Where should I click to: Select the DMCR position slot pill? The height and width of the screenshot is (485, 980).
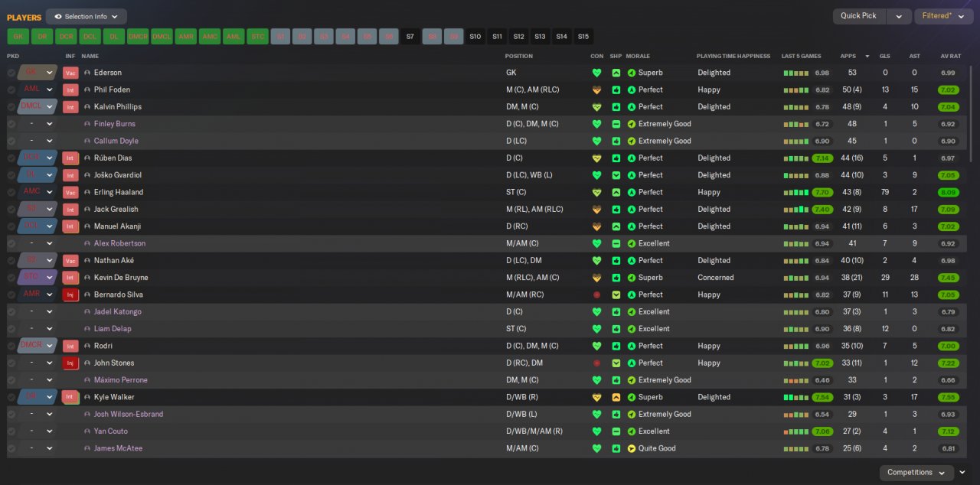[x=138, y=36]
